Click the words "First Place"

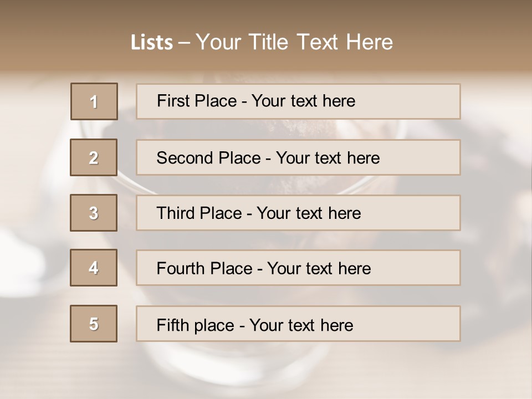tap(196, 101)
